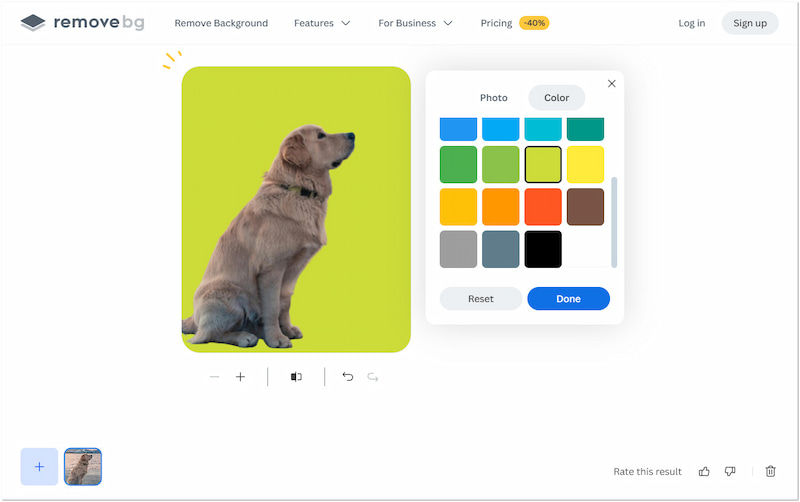Choose the brown color swatch
The width and height of the screenshot is (800, 502).
[x=585, y=207]
